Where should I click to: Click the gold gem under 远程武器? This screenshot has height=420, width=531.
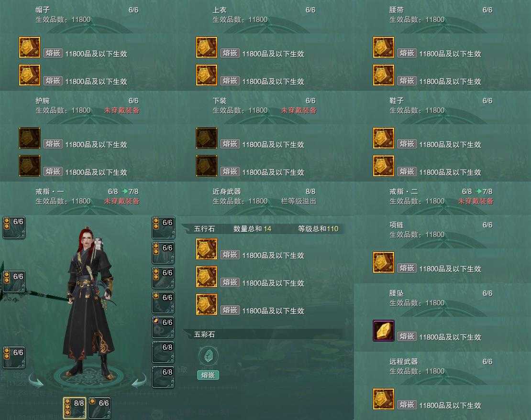point(384,399)
